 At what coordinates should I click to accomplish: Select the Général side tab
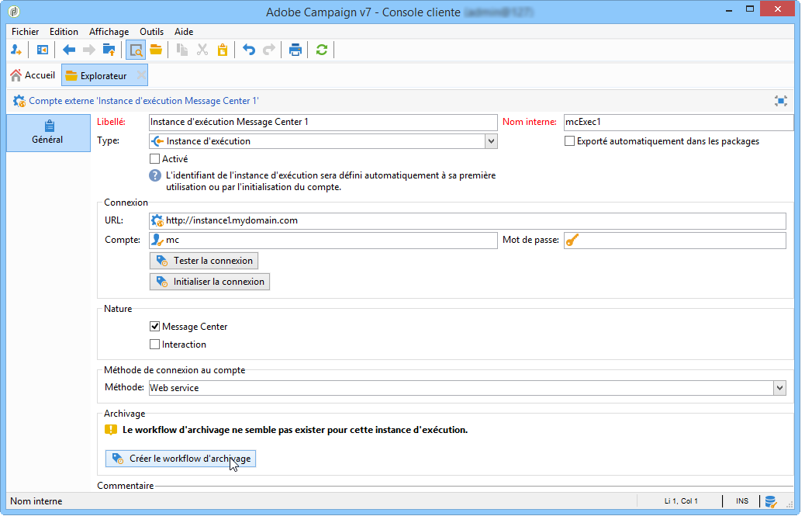tap(47, 133)
